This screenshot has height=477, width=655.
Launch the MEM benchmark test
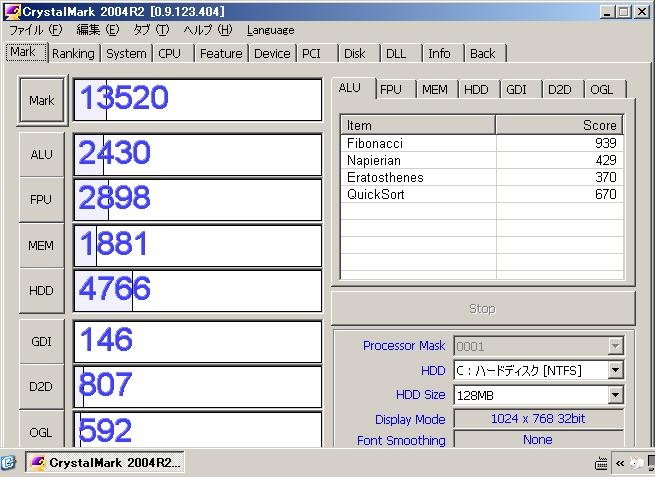click(x=42, y=245)
